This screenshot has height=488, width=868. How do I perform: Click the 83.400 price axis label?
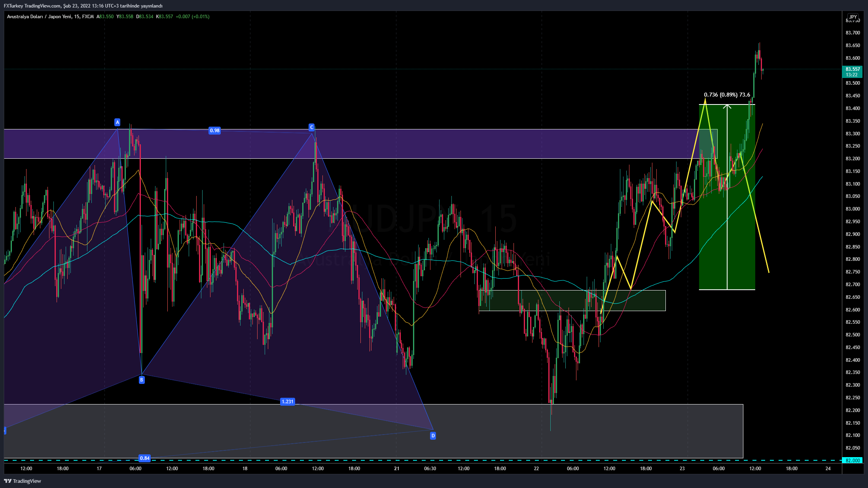(853, 108)
